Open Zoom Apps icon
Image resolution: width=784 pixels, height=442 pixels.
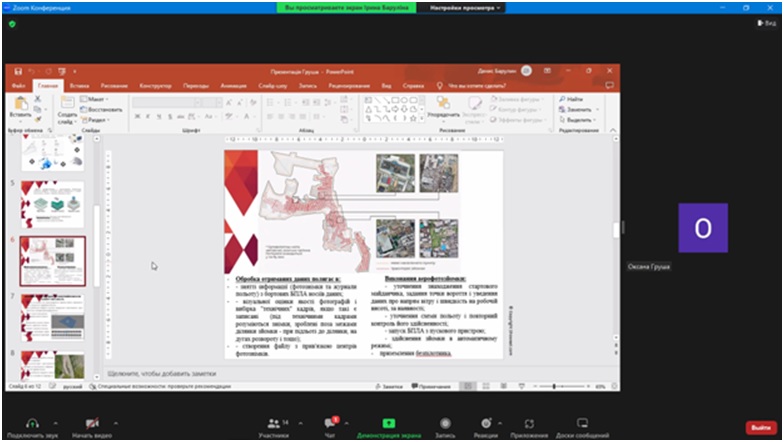click(x=529, y=424)
